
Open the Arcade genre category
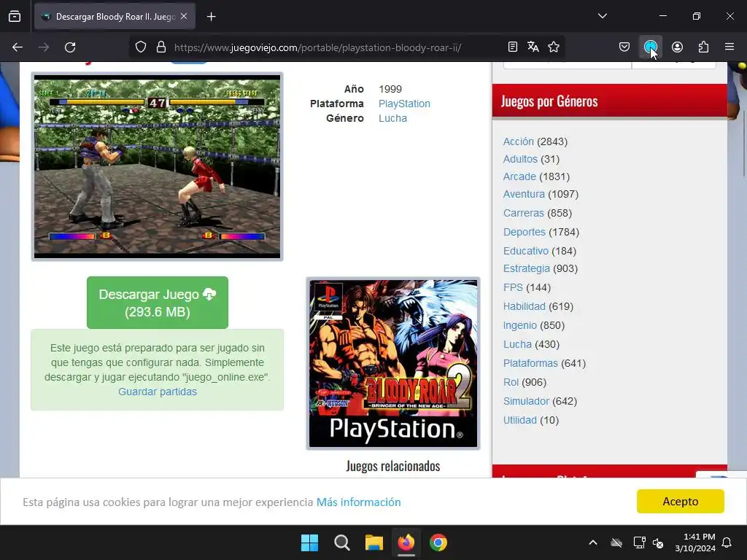519,176
